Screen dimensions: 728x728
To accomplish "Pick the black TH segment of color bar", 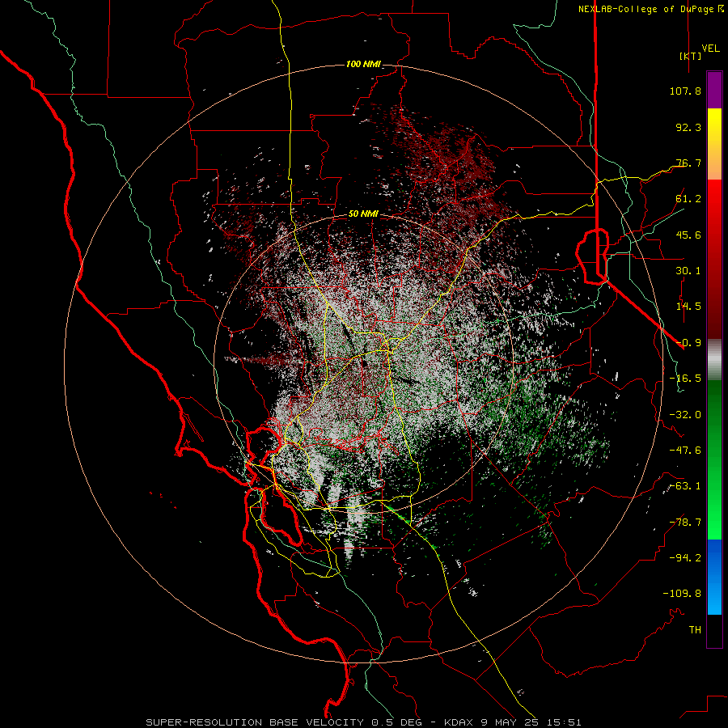I will click(x=714, y=630).
